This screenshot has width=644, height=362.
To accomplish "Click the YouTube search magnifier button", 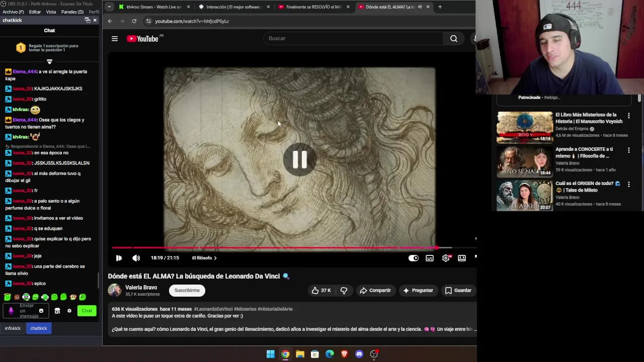I will [454, 39].
